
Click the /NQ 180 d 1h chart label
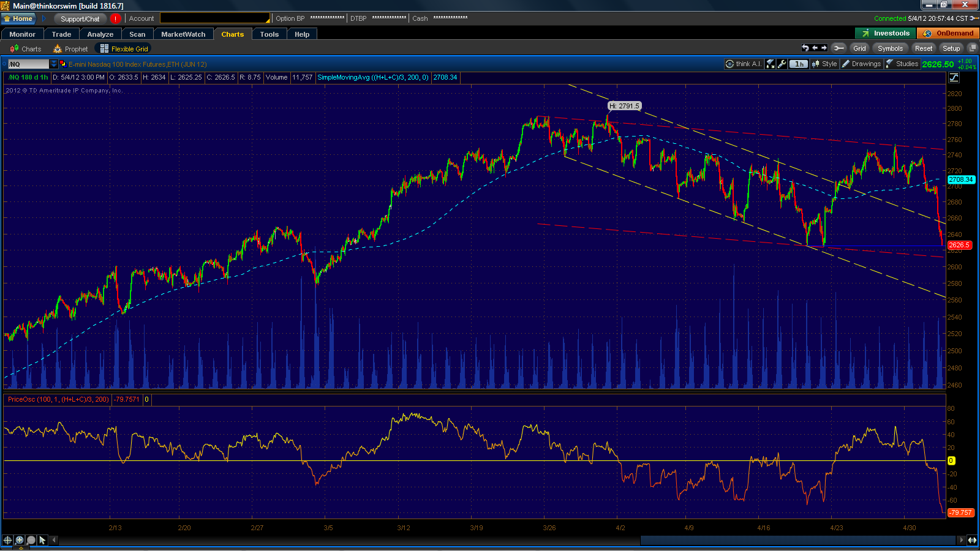pos(28,77)
